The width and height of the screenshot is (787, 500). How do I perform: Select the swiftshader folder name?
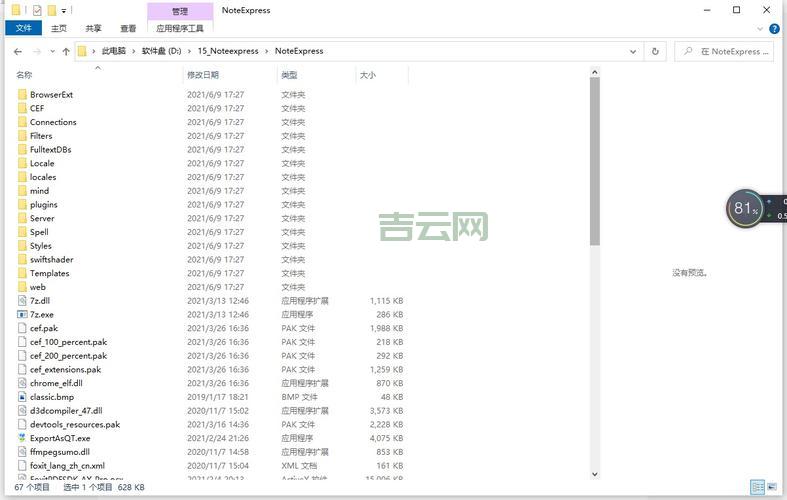pos(52,260)
